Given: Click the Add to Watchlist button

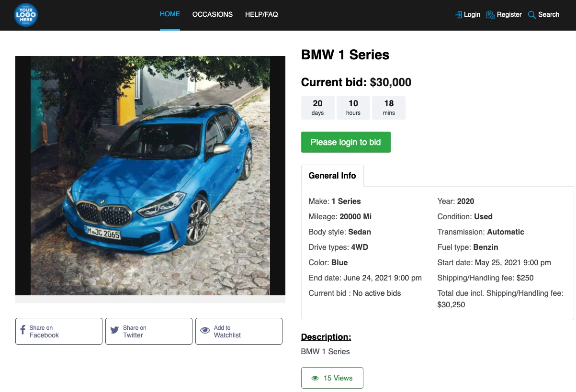Looking at the screenshot, I should tap(239, 331).
